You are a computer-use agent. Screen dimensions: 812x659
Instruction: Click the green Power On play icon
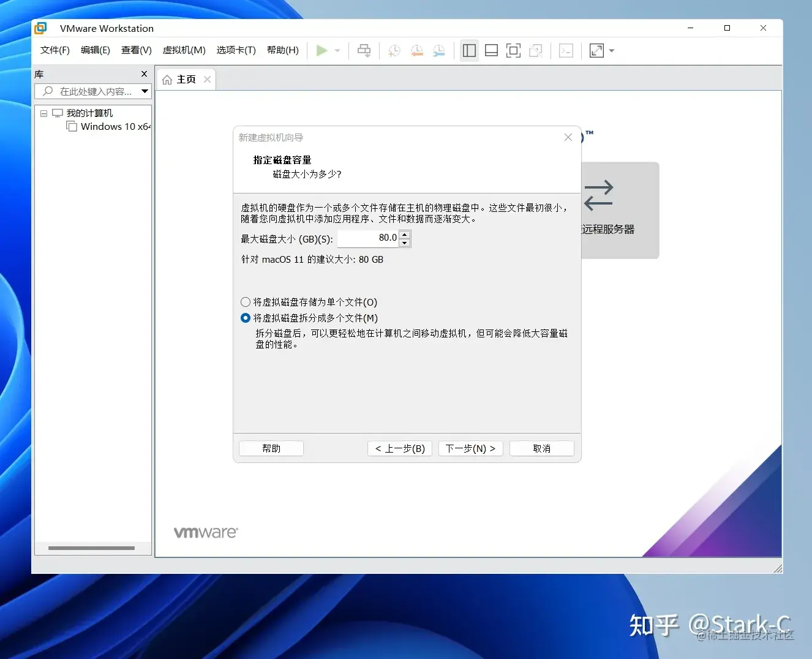(321, 50)
